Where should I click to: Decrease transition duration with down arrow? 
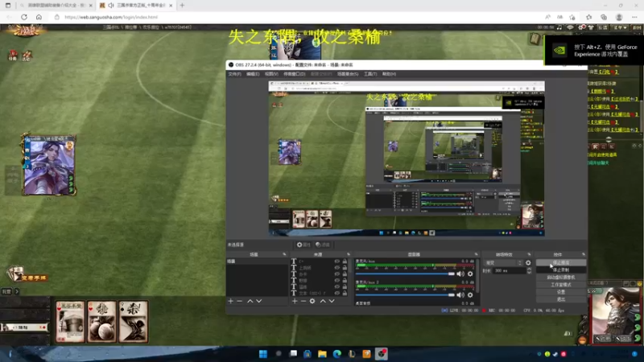(529, 273)
